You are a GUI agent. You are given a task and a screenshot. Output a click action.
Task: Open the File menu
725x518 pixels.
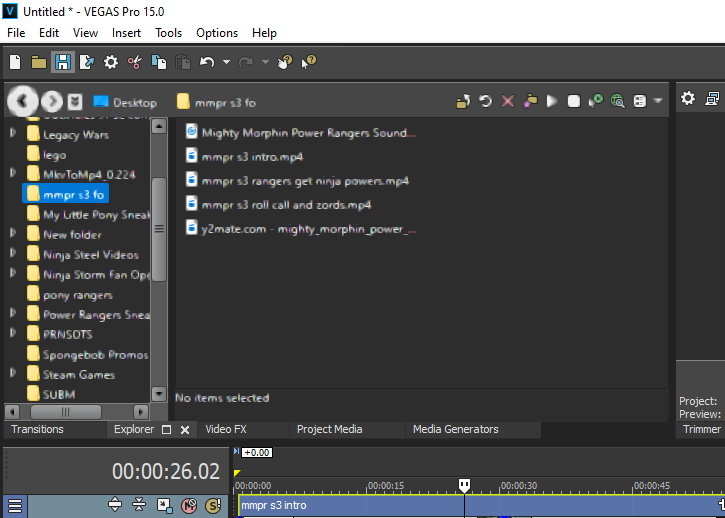point(16,33)
